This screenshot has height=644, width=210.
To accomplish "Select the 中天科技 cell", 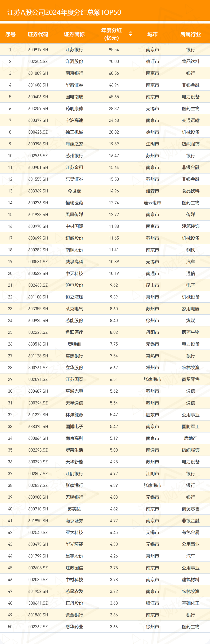I will coord(74,274).
